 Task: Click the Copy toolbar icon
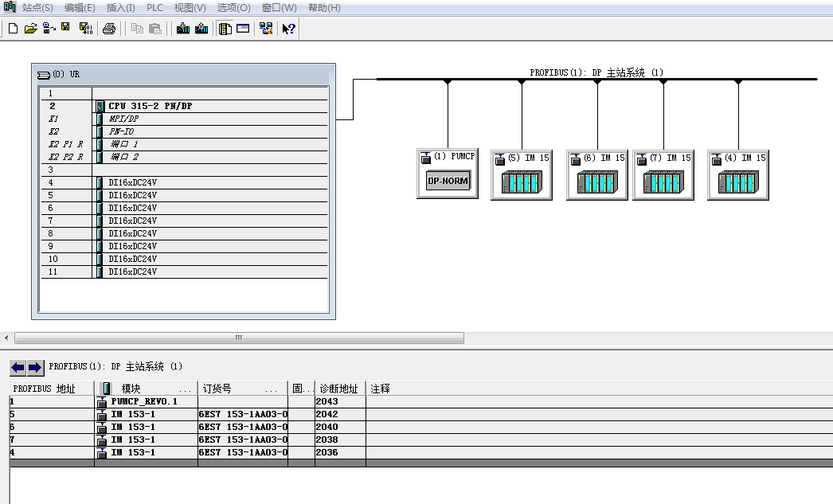137,28
